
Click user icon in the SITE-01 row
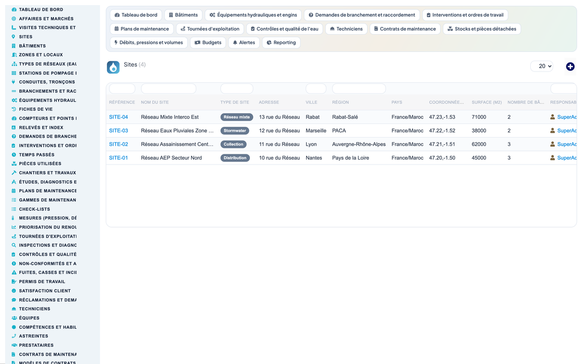[553, 158]
